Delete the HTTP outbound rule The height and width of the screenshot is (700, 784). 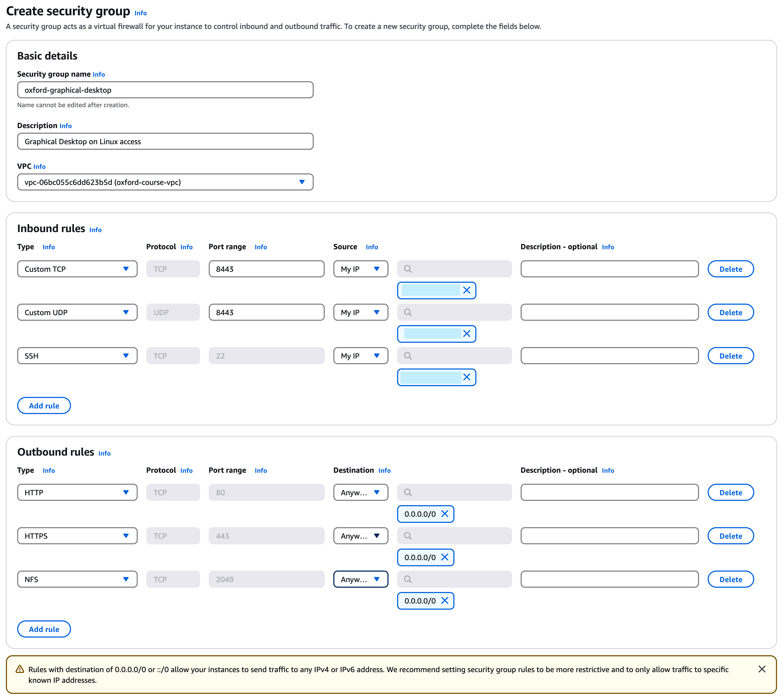point(730,492)
